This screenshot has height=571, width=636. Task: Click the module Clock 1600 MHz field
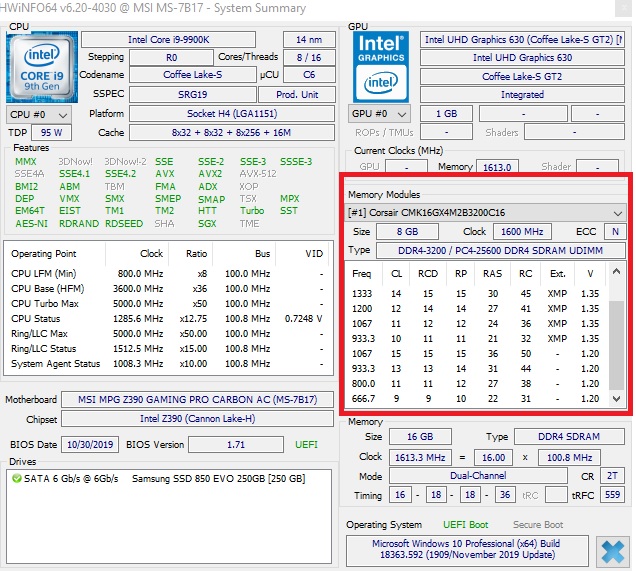tap(522, 232)
